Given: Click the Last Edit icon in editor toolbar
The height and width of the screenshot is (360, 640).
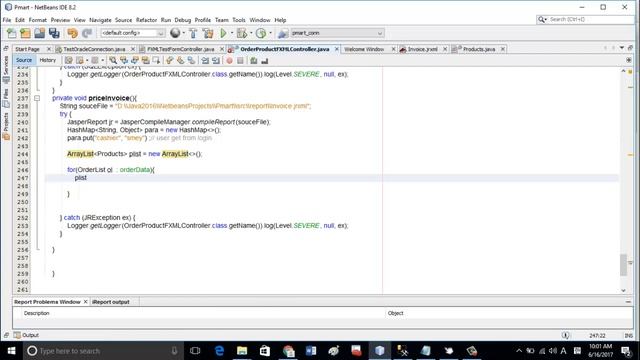Looking at the screenshot, I should (69, 60).
